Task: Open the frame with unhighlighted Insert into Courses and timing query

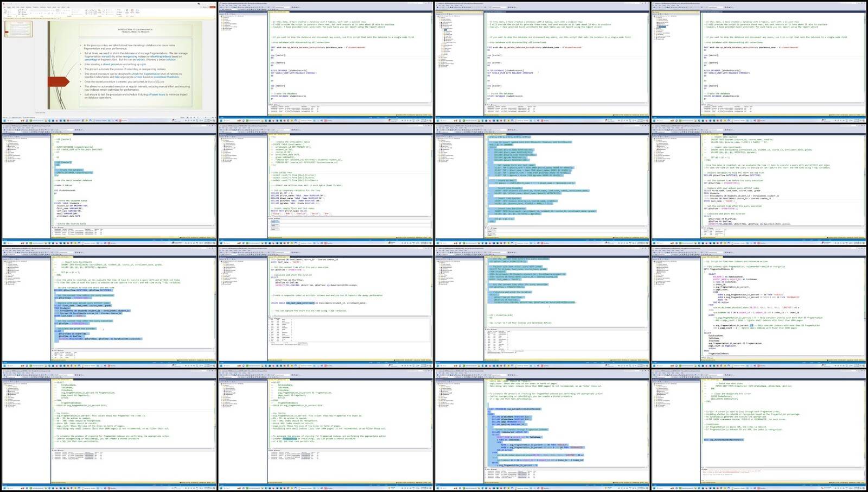Action: coord(759,185)
